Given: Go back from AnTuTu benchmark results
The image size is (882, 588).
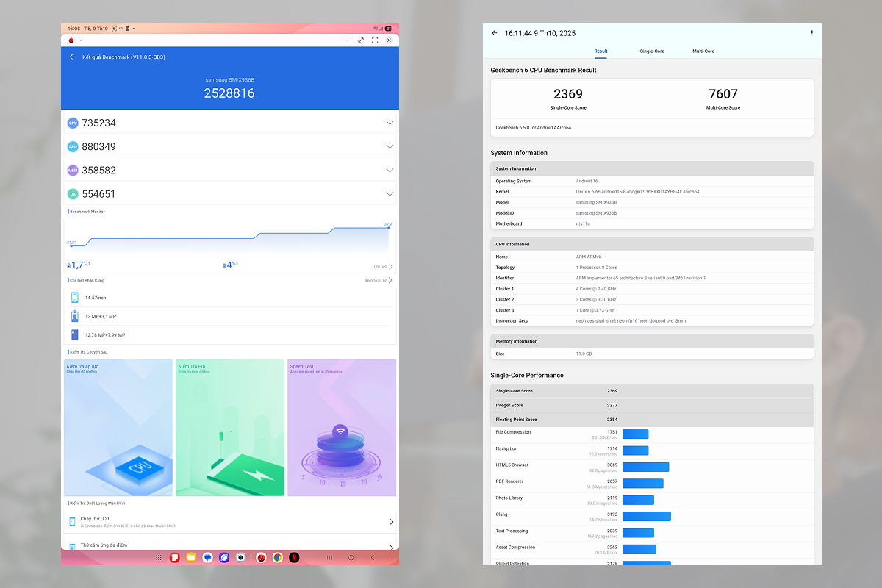Looking at the screenshot, I should [x=72, y=57].
